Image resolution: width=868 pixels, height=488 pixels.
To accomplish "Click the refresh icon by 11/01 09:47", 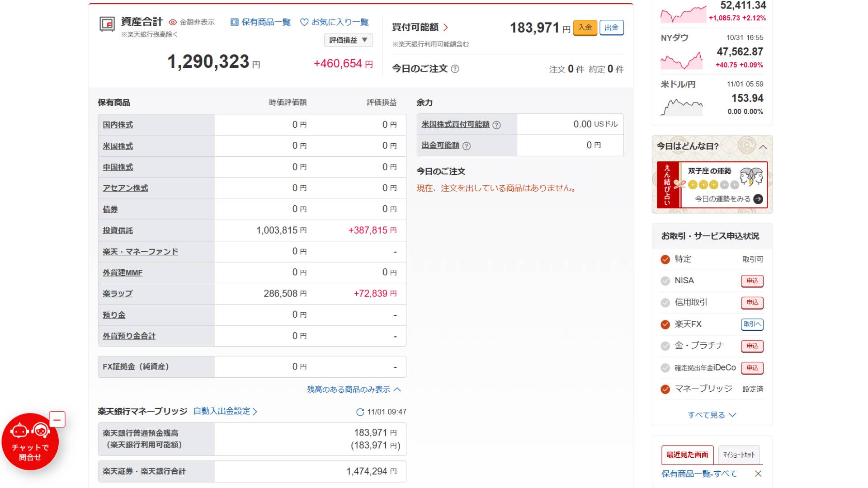I will [x=360, y=412].
